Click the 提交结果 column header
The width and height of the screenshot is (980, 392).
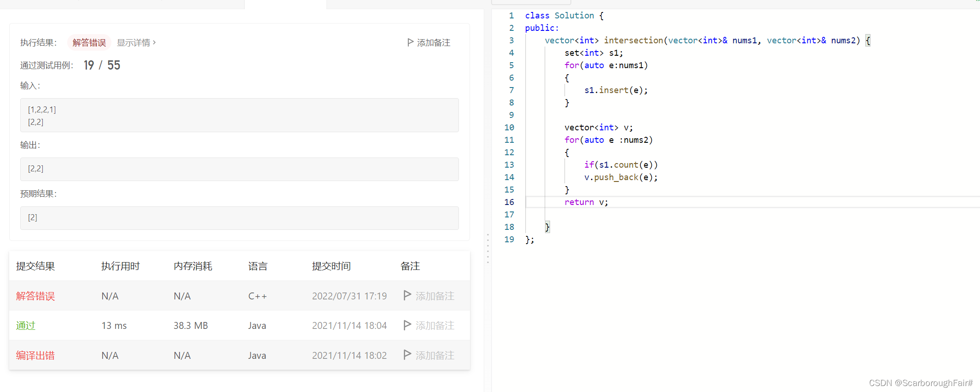35,266
